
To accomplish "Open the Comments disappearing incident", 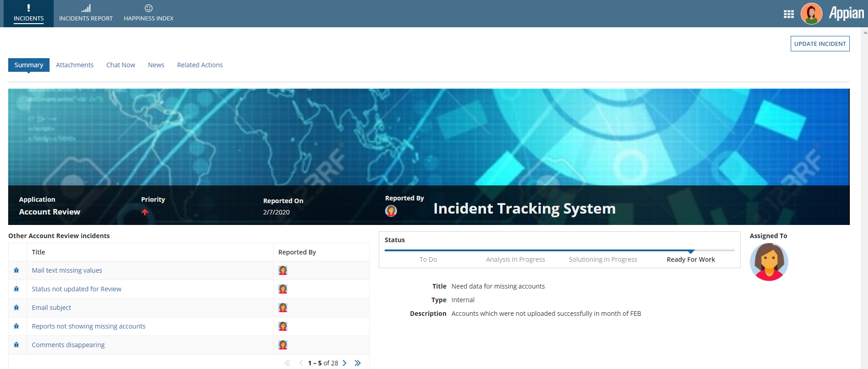I will 68,345.
